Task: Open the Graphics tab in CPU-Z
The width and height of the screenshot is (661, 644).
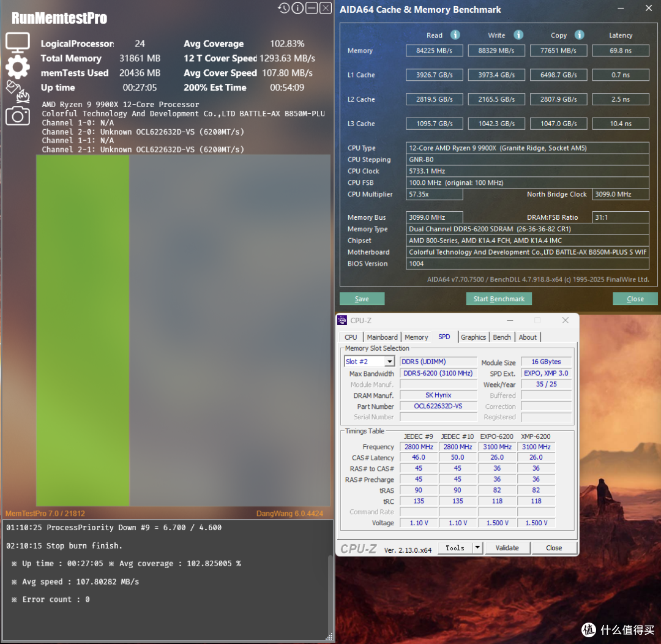Action: pos(473,337)
